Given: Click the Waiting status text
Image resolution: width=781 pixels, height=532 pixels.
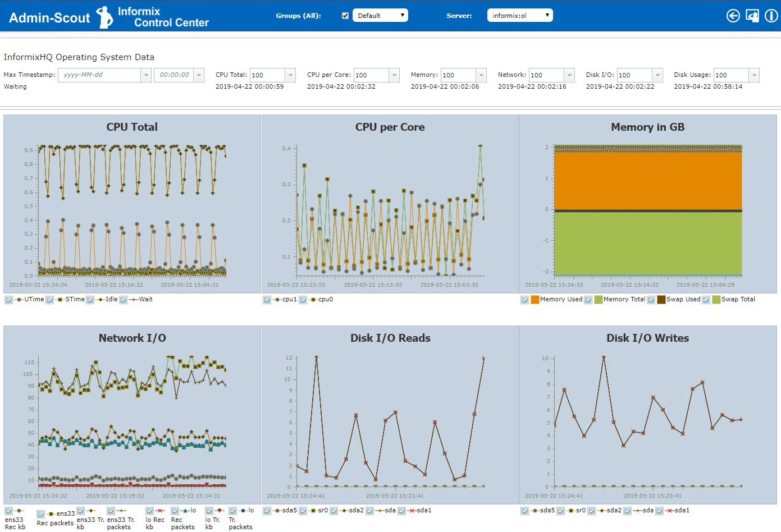Looking at the screenshot, I should click(x=15, y=86).
